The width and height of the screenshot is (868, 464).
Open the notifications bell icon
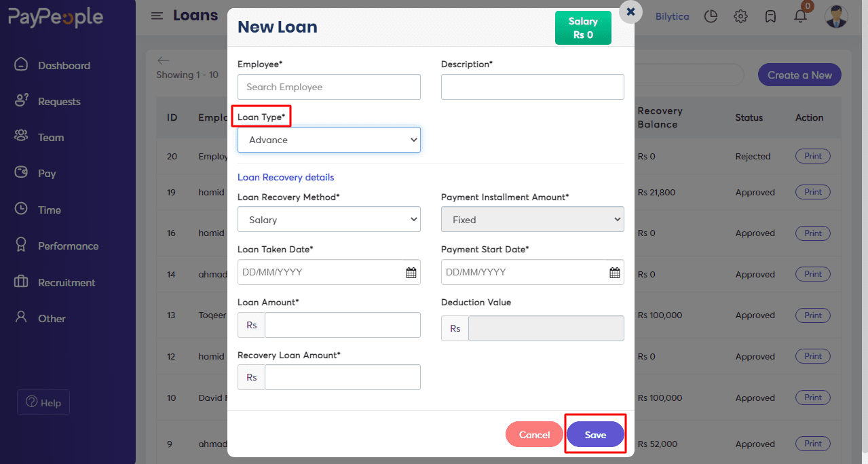[x=800, y=17]
